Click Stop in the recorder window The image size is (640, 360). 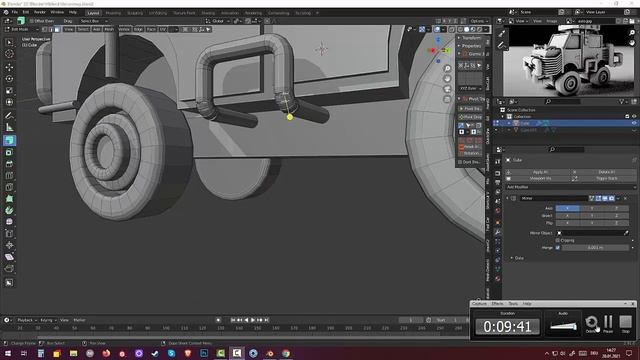(625, 323)
